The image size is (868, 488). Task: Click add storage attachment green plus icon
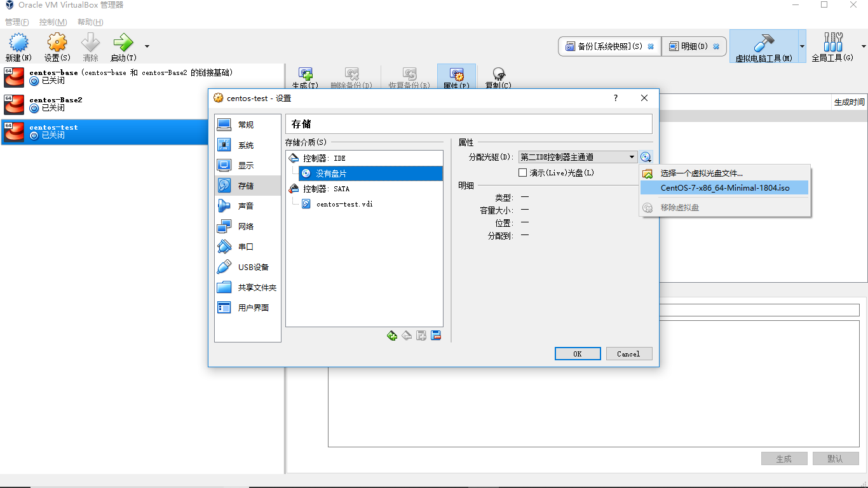pyautogui.click(x=392, y=335)
